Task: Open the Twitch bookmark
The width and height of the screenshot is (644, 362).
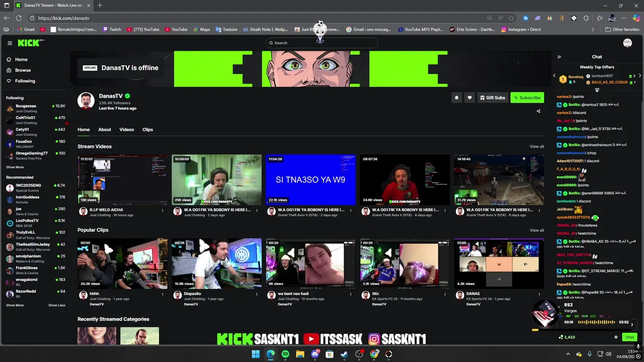Action: coord(112,30)
